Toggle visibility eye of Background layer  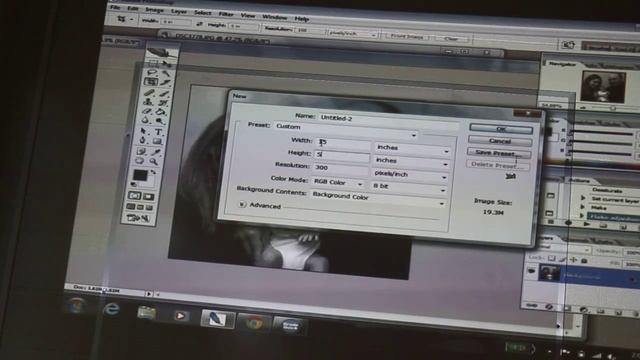[x=531, y=271]
